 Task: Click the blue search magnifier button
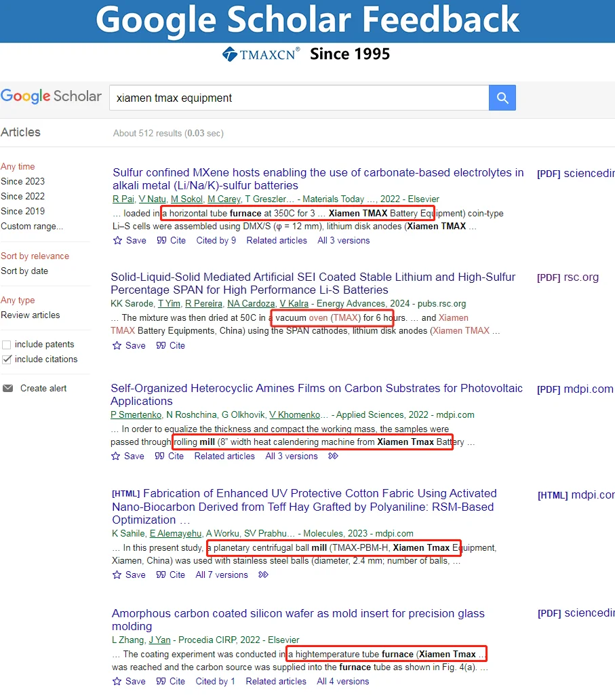pos(502,98)
